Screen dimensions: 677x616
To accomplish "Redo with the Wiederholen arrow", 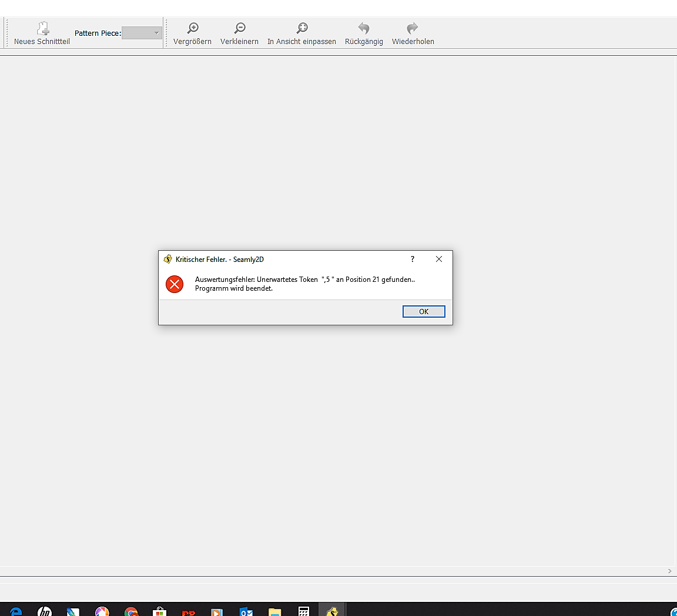I will [413, 28].
